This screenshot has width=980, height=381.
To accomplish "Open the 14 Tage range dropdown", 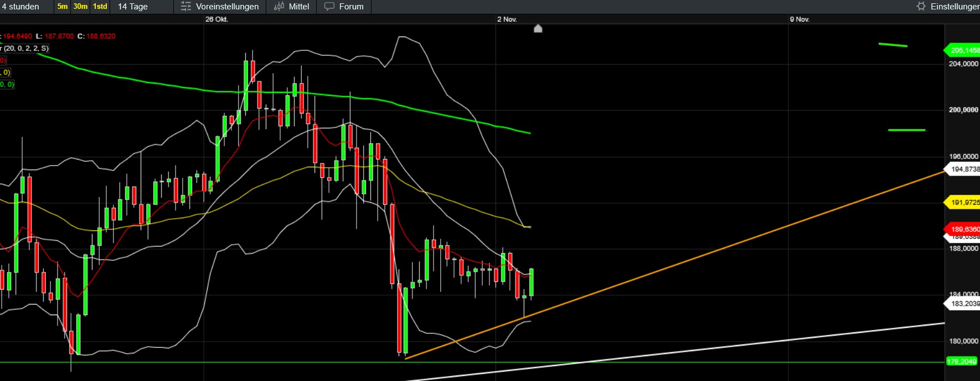I will point(133,7).
